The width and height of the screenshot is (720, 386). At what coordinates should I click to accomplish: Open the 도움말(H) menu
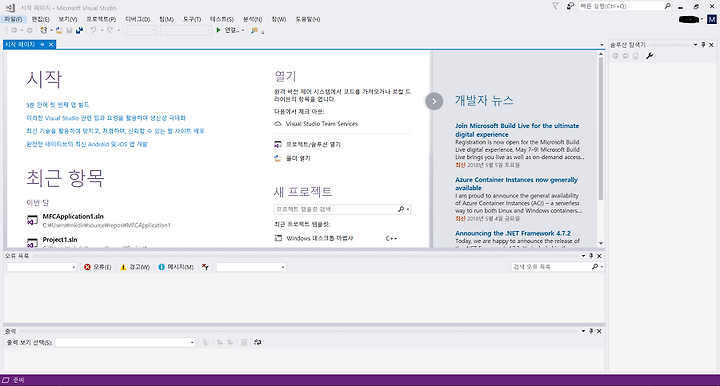tap(308, 19)
